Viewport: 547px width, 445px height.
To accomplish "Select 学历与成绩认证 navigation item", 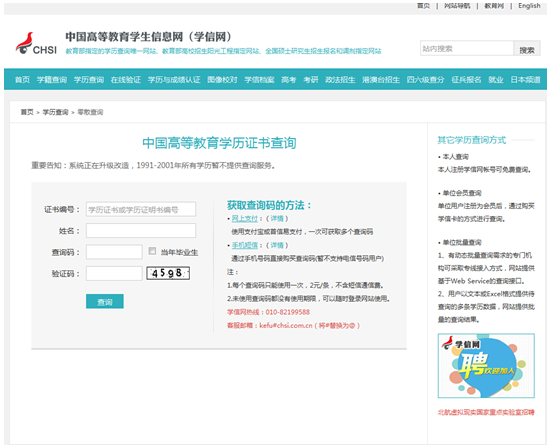I will pyautogui.click(x=174, y=80).
